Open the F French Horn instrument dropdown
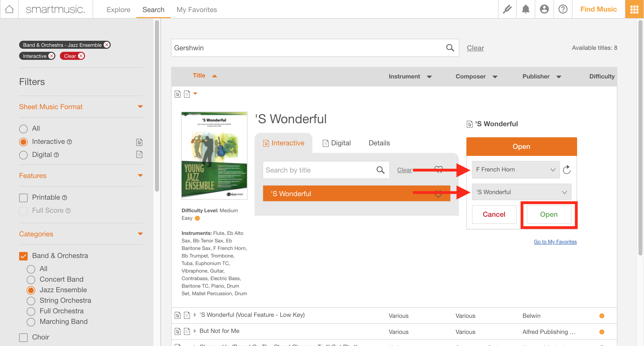This screenshot has width=644, height=346. [516, 170]
